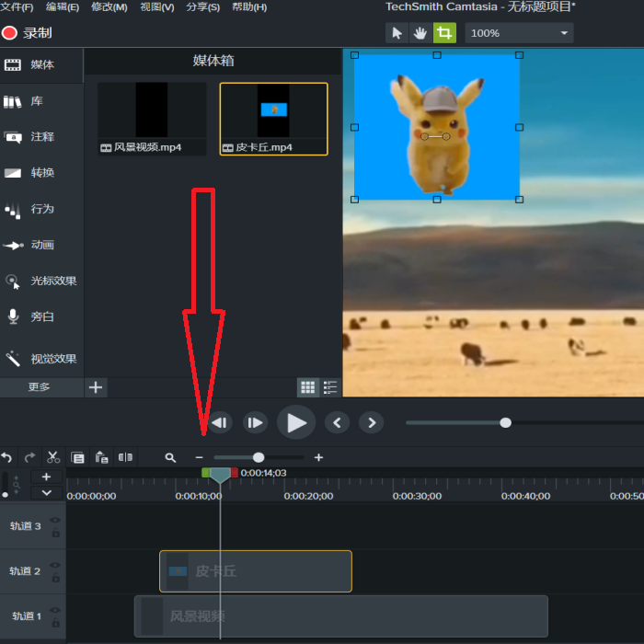The width and height of the screenshot is (644, 644).
Task: Jump to previous clip with left chevron
Action: pyautogui.click(x=338, y=422)
